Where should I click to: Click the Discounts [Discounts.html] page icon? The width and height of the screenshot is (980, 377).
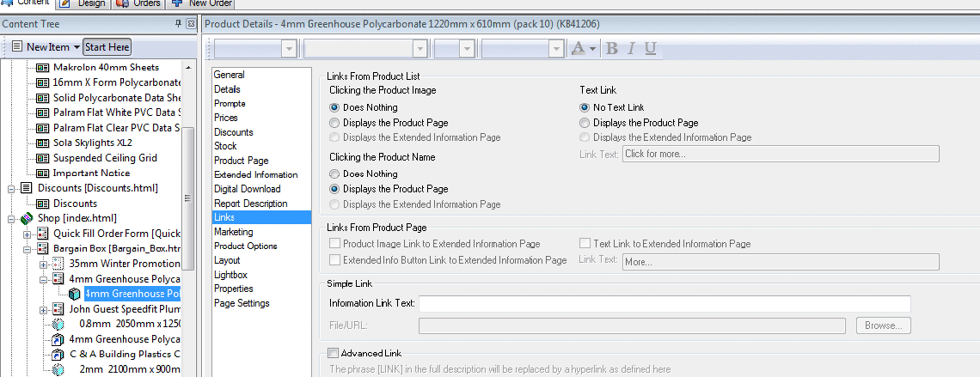tap(27, 188)
